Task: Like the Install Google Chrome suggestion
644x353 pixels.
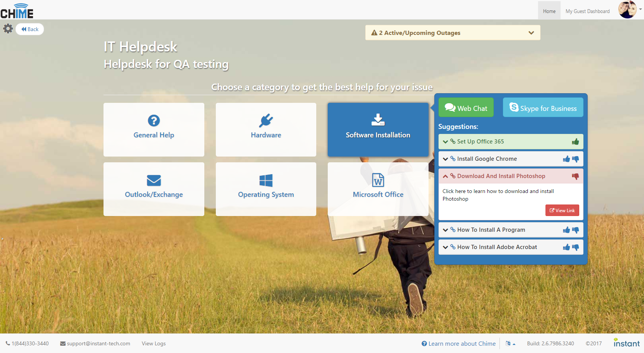Action: pyautogui.click(x=566, y=159)
